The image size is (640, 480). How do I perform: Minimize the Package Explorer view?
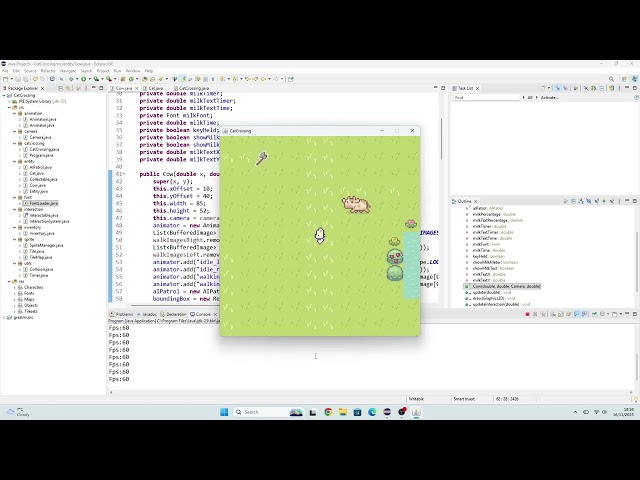(x=93, y=88)
